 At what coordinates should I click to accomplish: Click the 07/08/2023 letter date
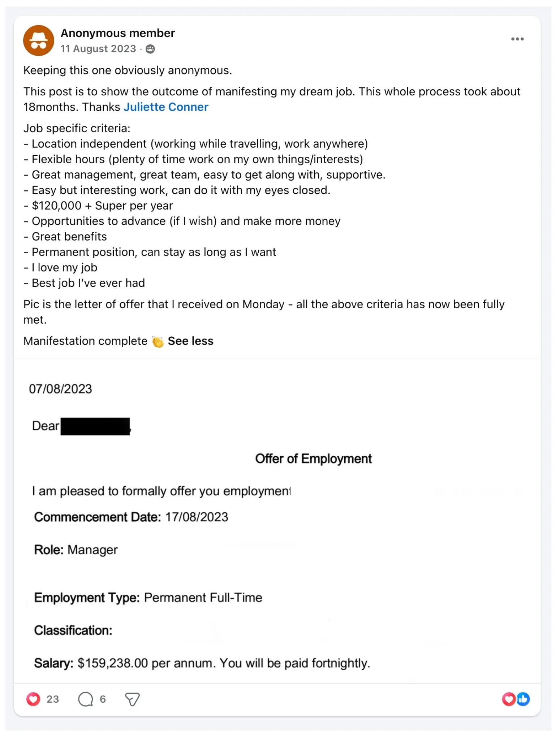pos(60,389)
